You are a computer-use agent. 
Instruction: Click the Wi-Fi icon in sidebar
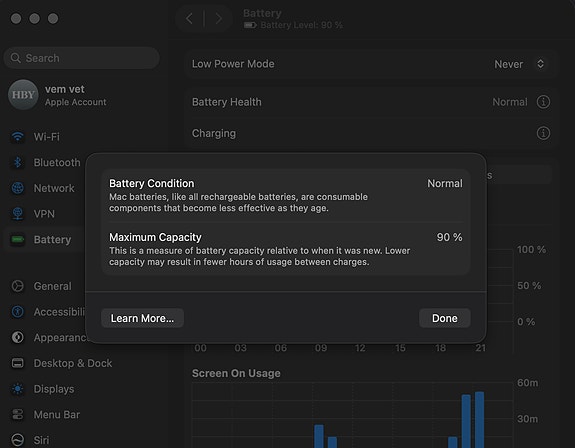click(18, 137)
